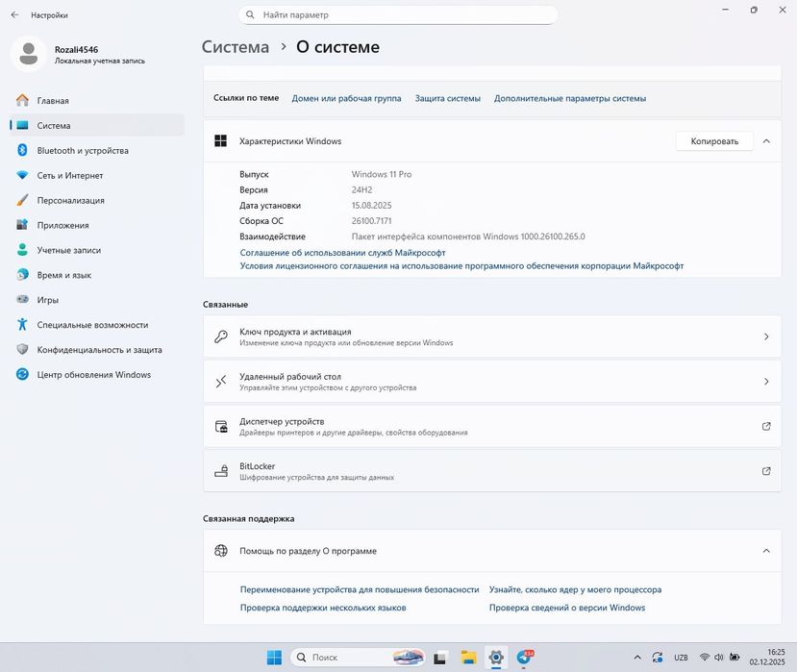Select the 15.08.2025 install date
The height and width of the screenshot is (672, 797).
(371, 206)
